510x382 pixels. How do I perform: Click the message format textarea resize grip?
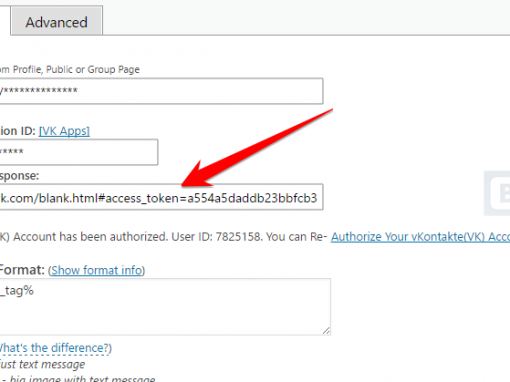pos(326,330)
